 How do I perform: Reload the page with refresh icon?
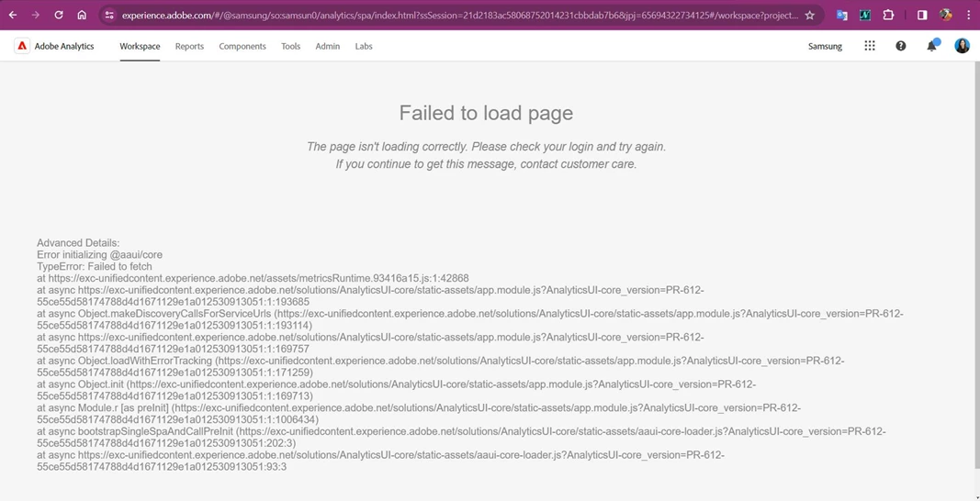pos(59,15)
